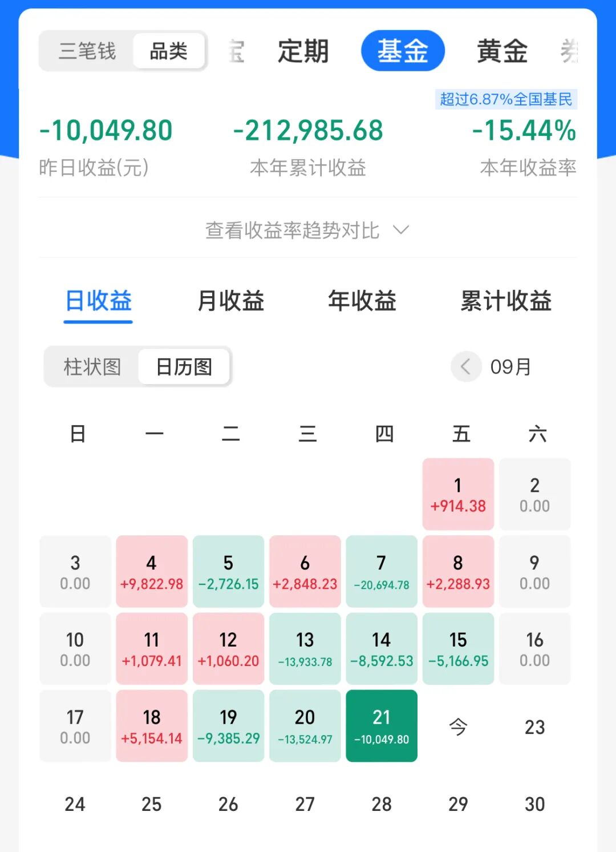The image size is (616, 852).
Task: Switch to 品类 view
Action: [169, 51]
